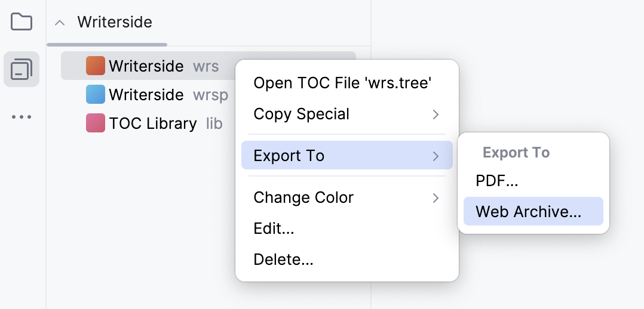Expand the Change Color submenu arrow
This screenshot has width=644, height=309.
point(436,197)
